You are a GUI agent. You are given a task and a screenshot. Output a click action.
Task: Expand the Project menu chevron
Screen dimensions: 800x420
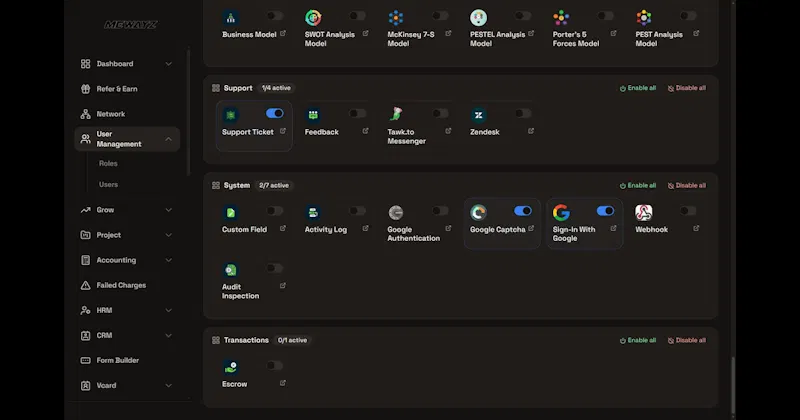(168, 235)
